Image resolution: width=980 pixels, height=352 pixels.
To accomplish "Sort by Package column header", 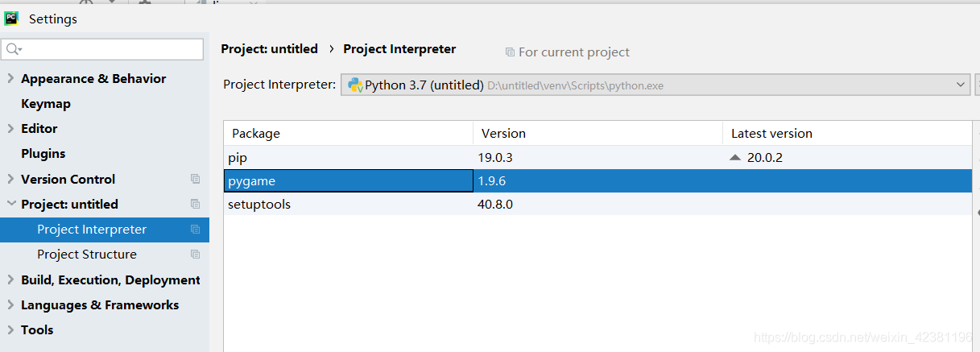I will 349,133.
